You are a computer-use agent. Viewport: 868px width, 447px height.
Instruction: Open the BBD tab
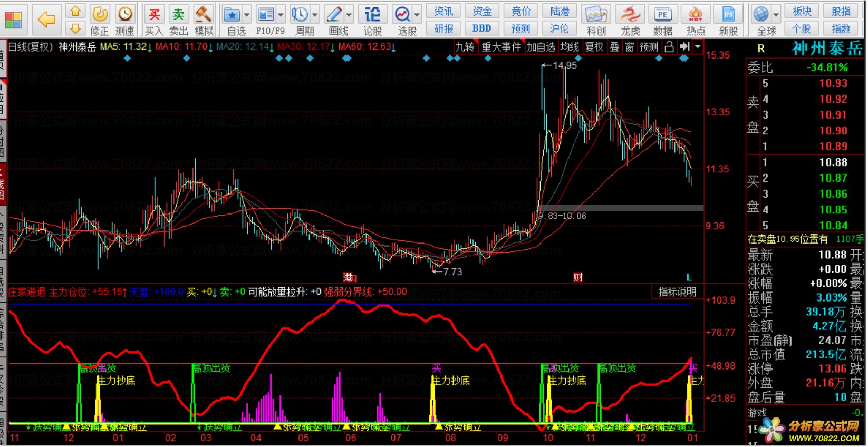[x=482, y=28]
